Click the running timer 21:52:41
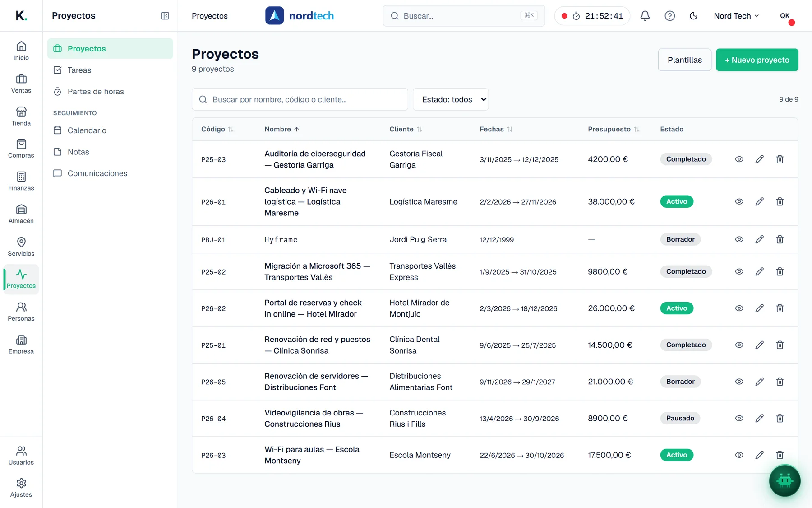 [x=592, y=16]
